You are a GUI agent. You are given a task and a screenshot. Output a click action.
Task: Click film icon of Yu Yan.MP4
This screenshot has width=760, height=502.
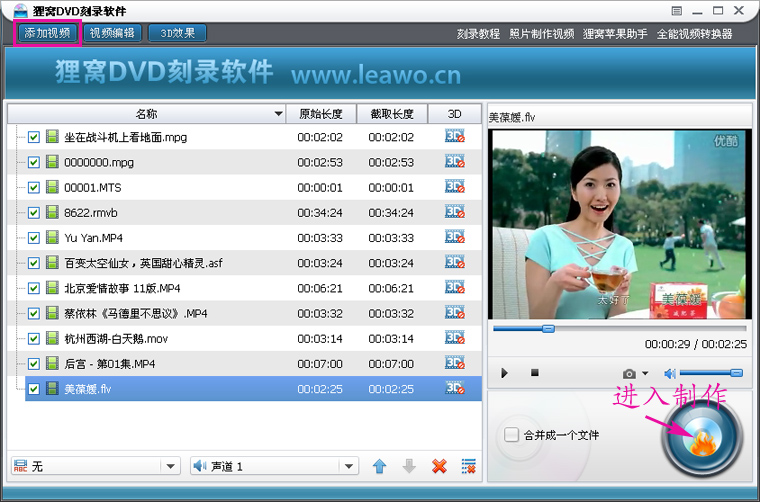52,237
